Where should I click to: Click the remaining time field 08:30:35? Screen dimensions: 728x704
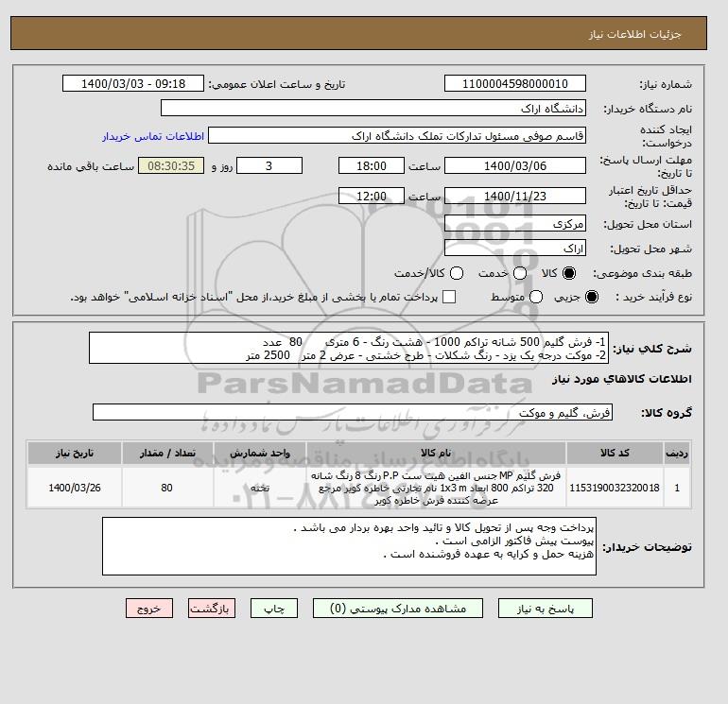(171, 165)
